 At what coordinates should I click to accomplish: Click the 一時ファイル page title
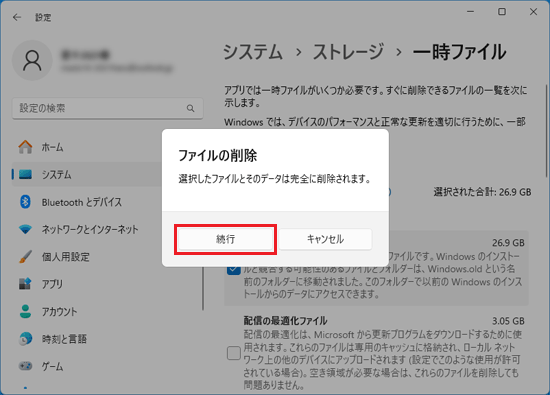click(x=460, y=52)
